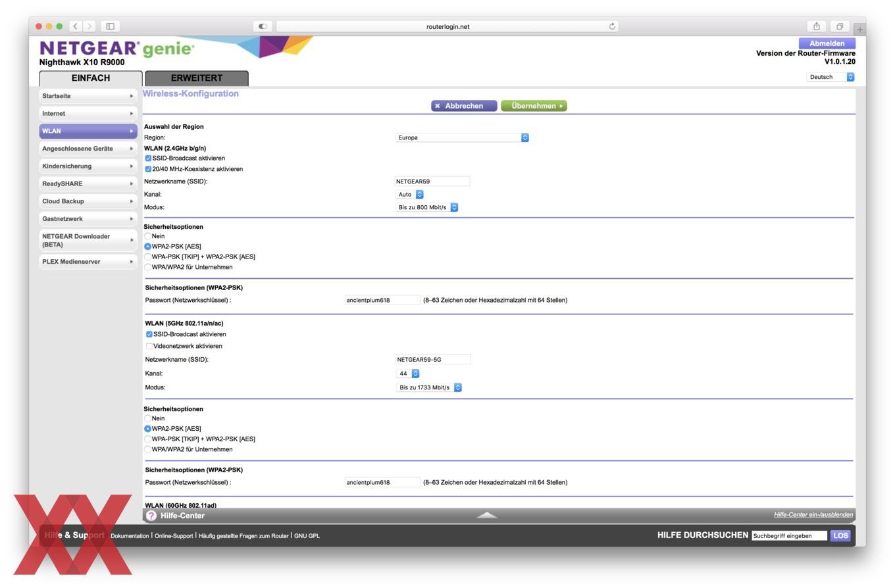Click Hilfe-Center ein-/ausblenden link
The image size is (895, 588).
point(813,515)
